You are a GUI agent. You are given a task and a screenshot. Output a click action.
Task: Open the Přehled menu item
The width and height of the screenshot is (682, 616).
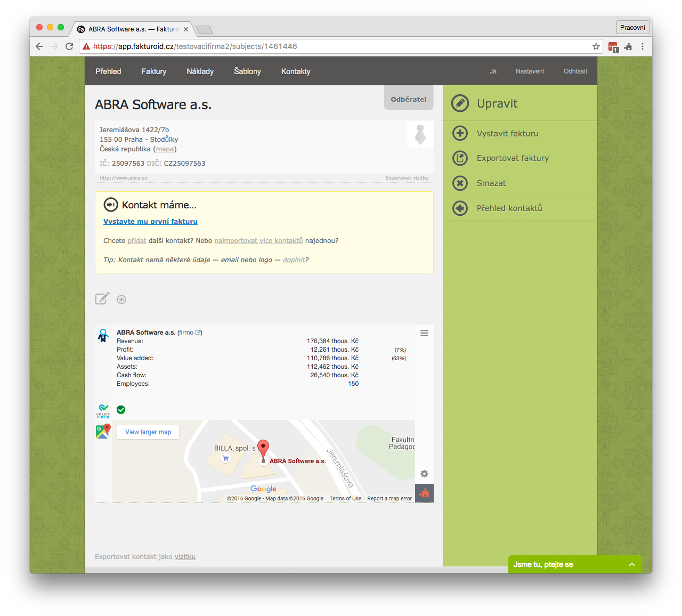coord(108,71)
